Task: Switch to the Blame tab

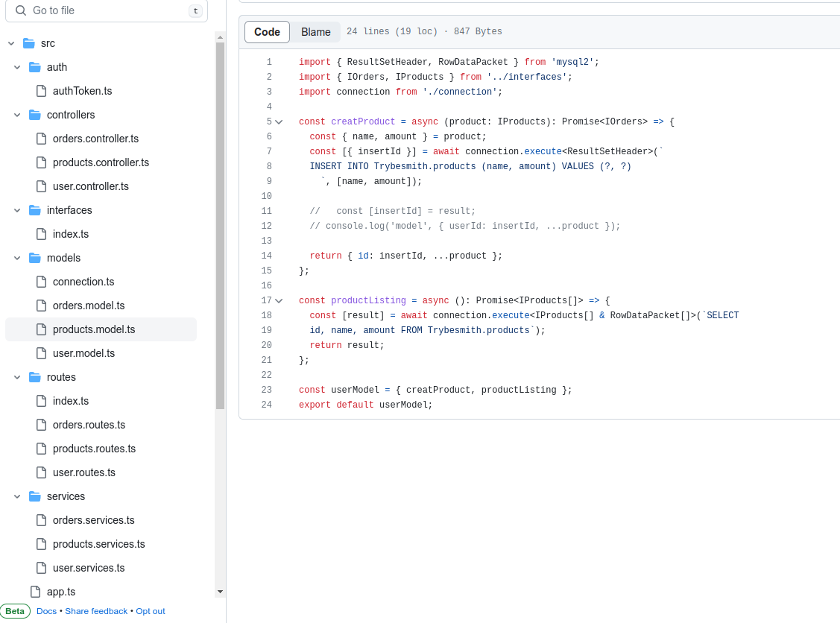Action: (x=315, y=32)
